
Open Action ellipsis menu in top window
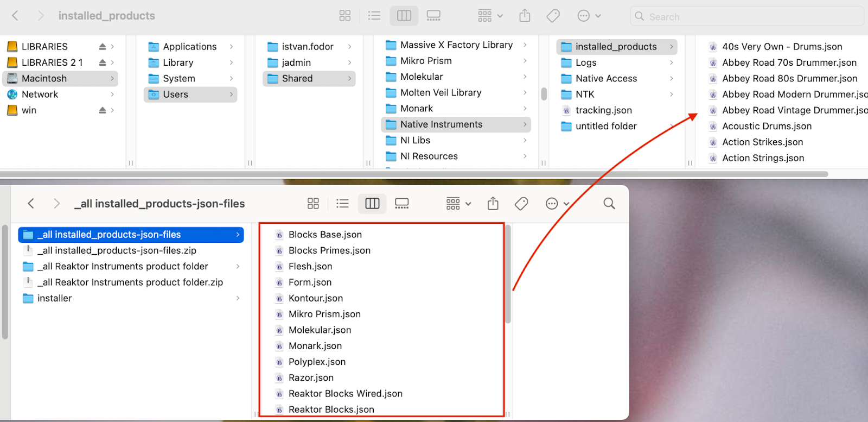tap(589, 16)
